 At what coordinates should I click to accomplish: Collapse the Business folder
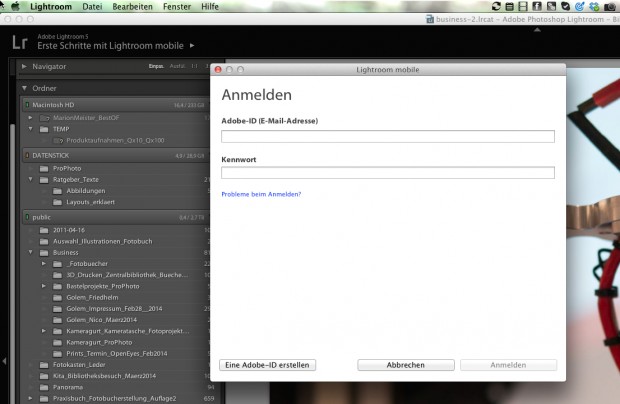[30, 252]
